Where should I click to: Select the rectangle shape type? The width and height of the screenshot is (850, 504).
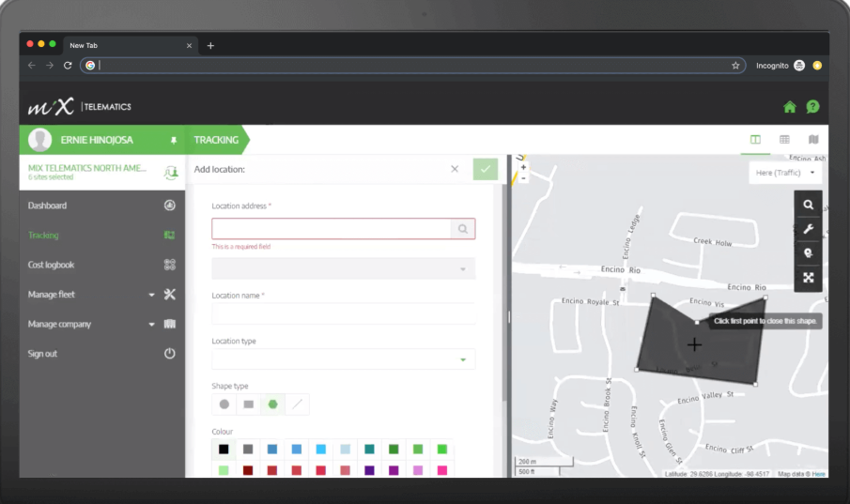click(248, 405)
